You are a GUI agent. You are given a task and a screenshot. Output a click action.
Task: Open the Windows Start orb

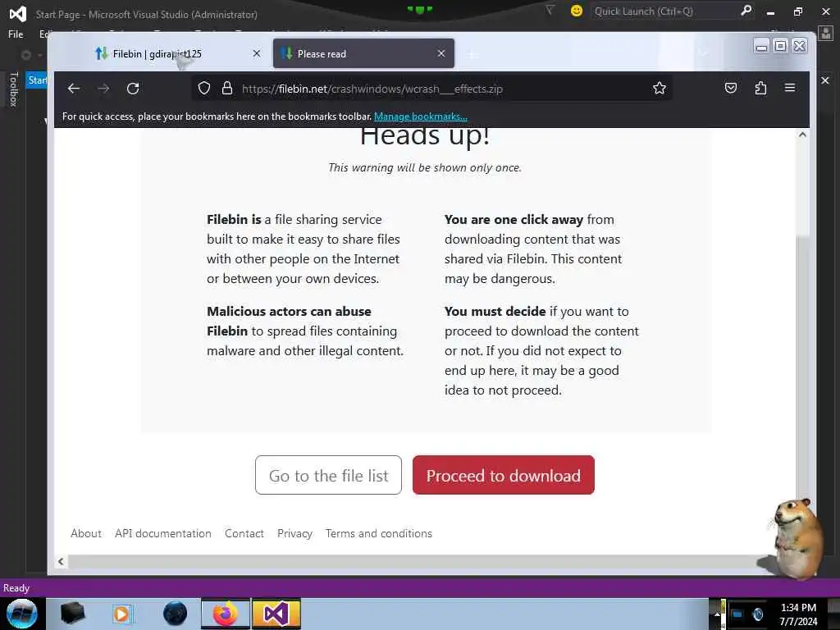21,614
